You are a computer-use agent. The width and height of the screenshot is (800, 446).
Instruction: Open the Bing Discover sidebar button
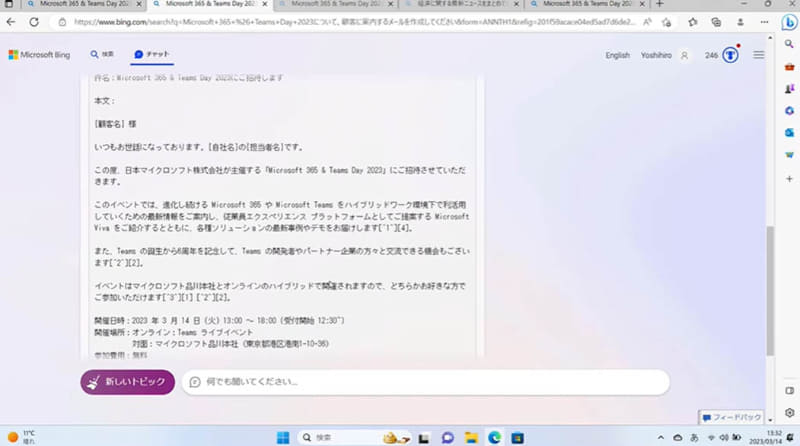tap(789, 22)
